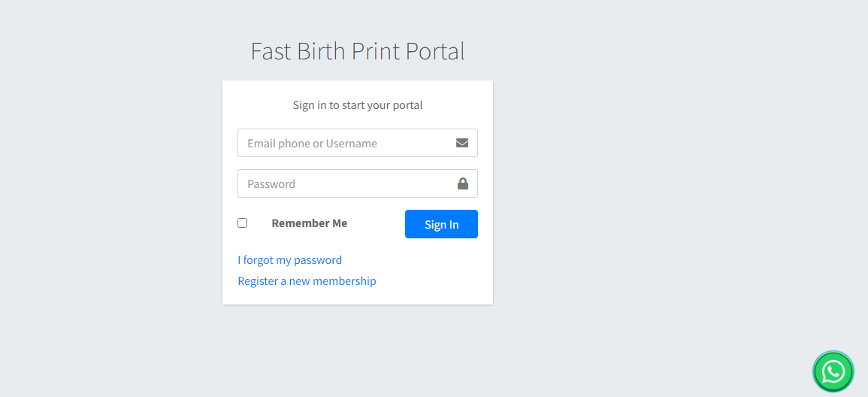The image size is (868, 397).
Task: Click the word 'Birth' in page title
Action: (321, 51)
